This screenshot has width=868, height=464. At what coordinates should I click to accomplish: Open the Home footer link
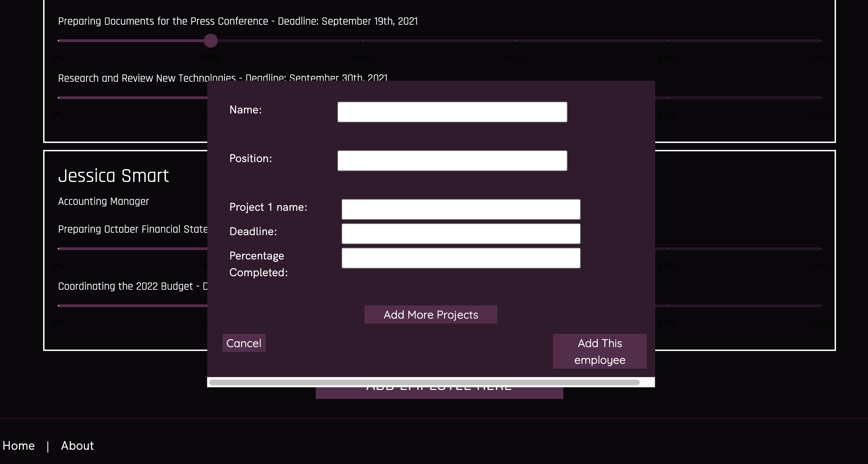(x=19, y=446)
